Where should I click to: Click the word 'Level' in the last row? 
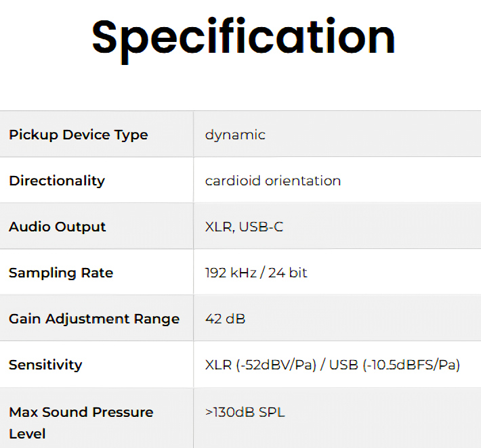pyautogui.click(x=26, y=433)
